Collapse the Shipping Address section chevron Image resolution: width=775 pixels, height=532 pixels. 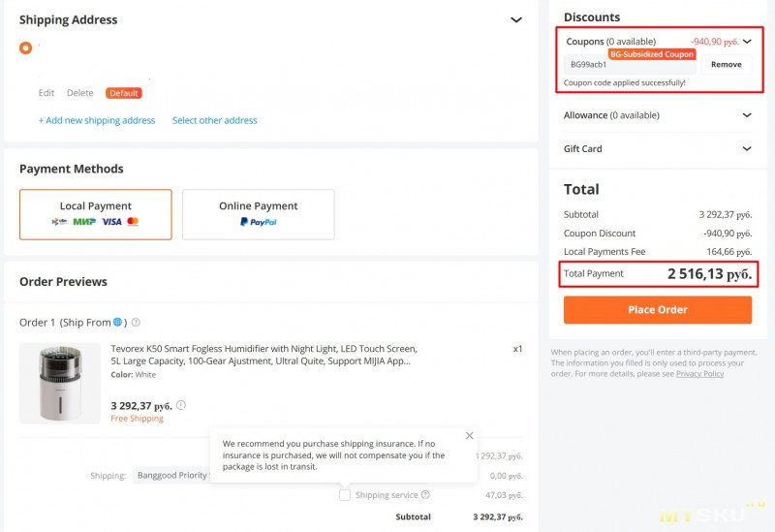pyautogui.click(x=516, y=19)
